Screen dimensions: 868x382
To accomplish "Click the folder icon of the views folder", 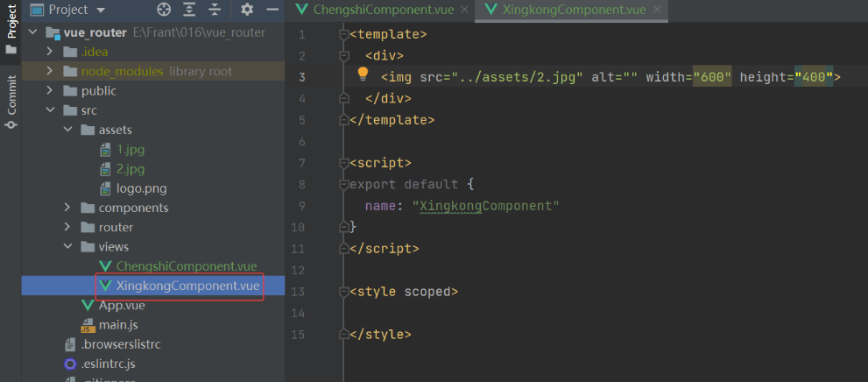I will 88,246.
